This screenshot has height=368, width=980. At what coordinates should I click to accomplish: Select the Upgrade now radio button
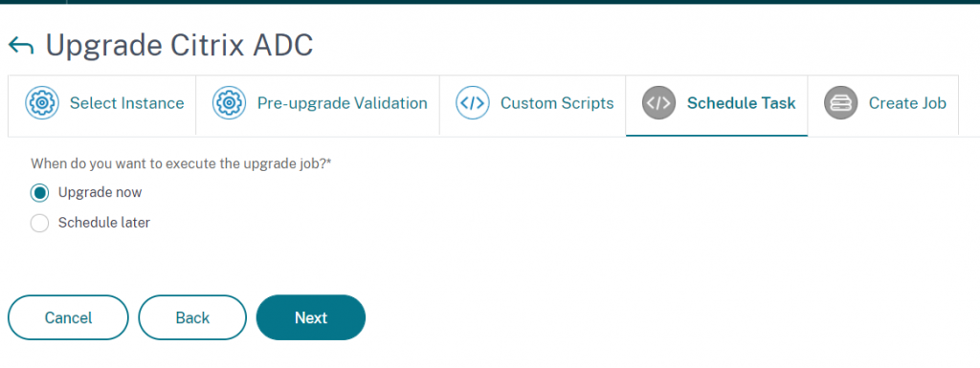point(39,193)
